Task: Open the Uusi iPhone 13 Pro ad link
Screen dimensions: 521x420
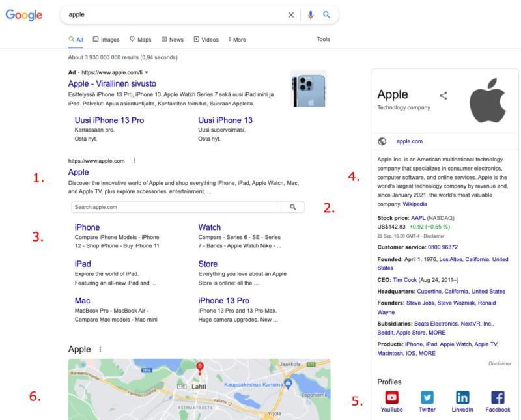Action: tap(109, 120)
